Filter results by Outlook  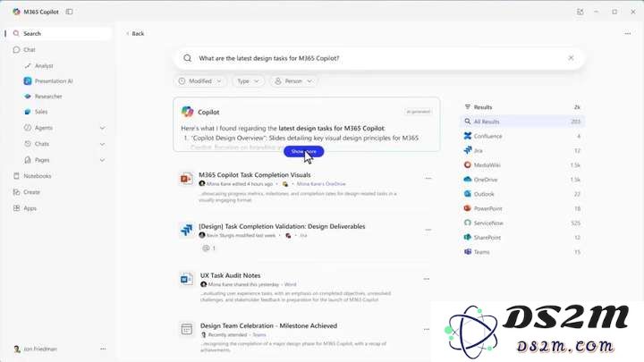(522, 194)
